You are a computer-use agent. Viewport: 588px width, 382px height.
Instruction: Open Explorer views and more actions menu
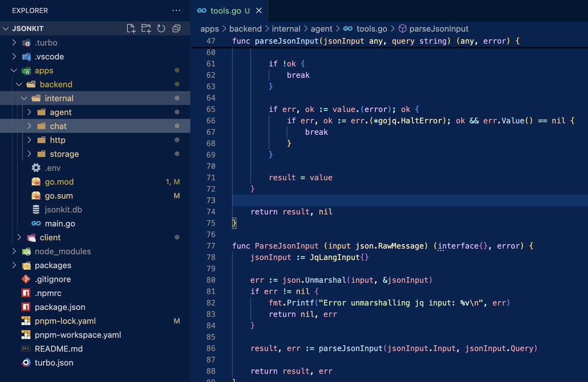(x=176, y=10)
